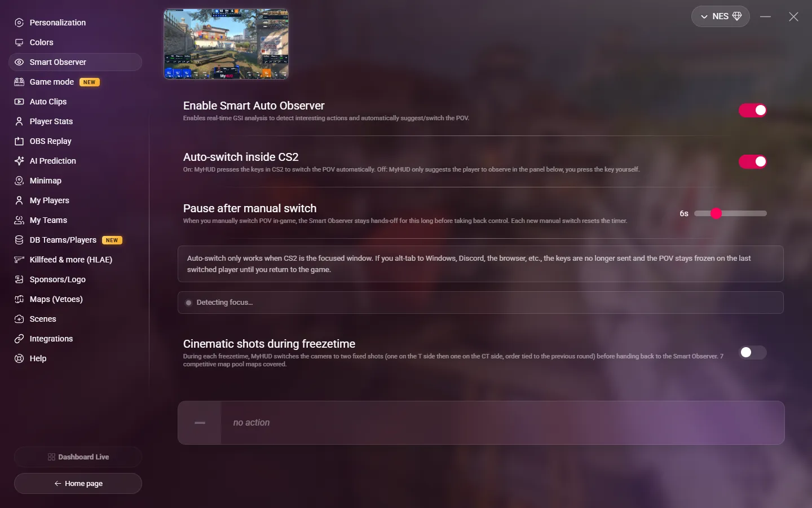Minimize the MyHUD window
The height and width of the screenshot is (508, 812).
[765, 17]
